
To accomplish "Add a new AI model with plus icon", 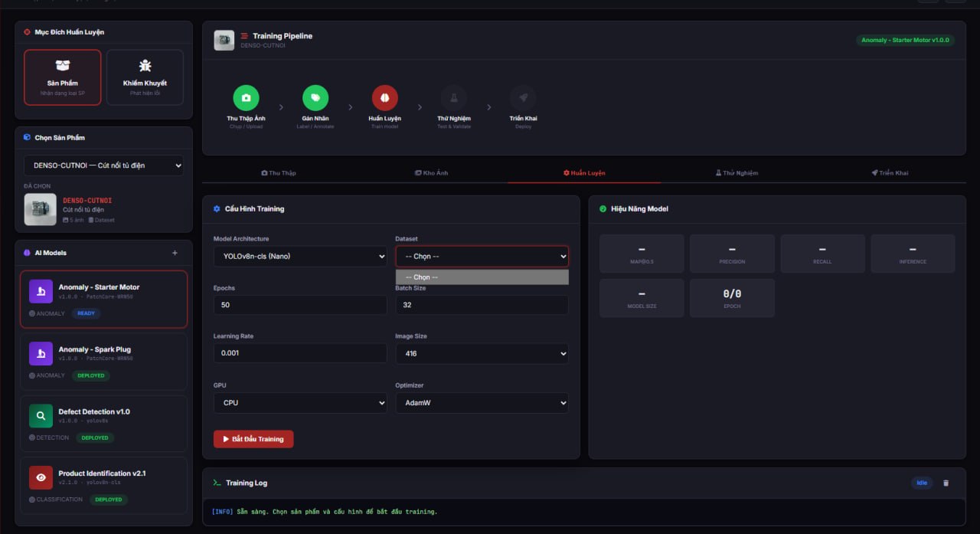I will pos(175,253).
